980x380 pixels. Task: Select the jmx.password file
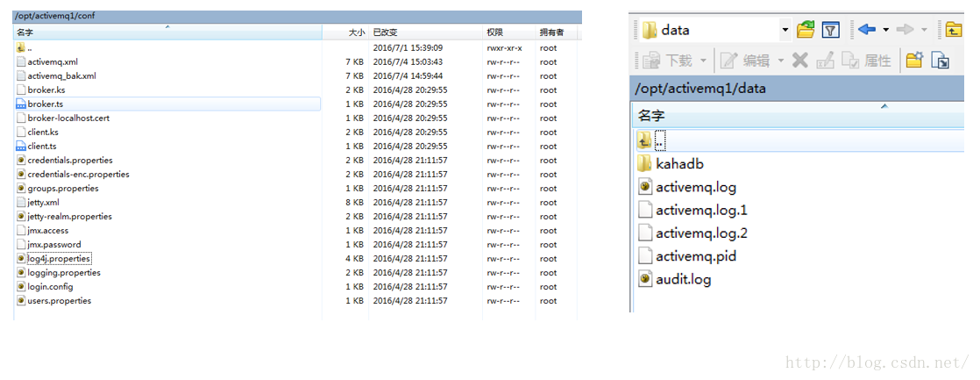point(54,244)
